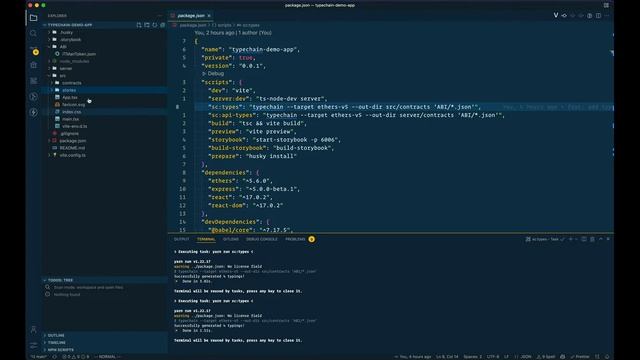Click Spaces indentation setting in status bar

click(473, 357)
